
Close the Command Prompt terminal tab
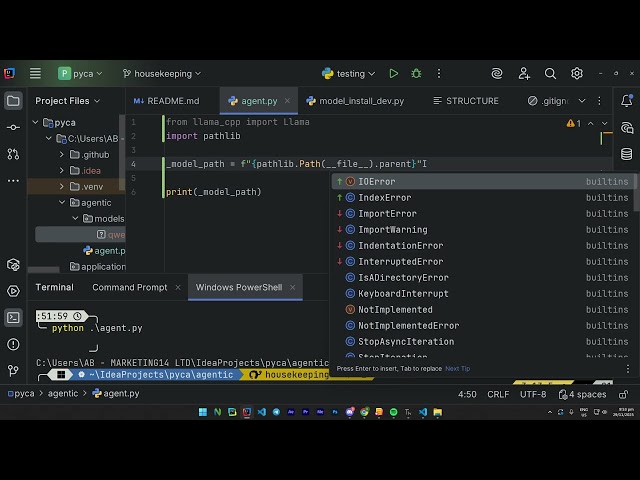click(178, 287)
